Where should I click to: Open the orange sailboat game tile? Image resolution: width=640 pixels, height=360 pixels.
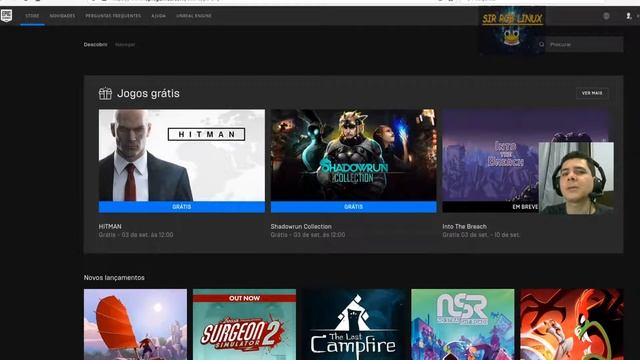pos(136,324)
